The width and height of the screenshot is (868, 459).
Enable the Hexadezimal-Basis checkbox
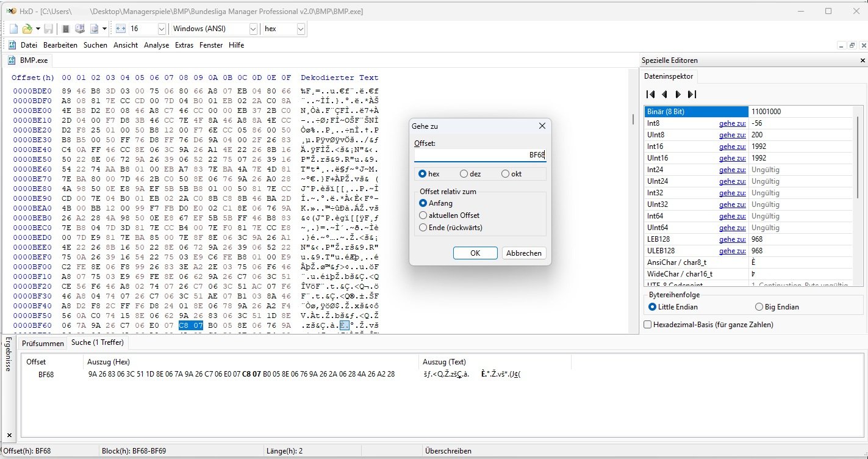point(648,325)
